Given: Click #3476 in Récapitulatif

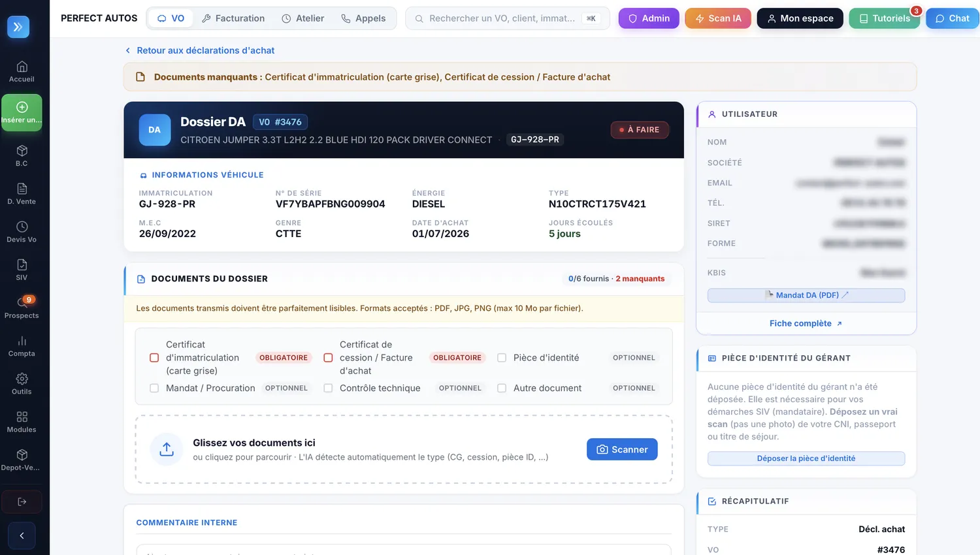Looking at the screenshot, I should [x=891, y=550].
